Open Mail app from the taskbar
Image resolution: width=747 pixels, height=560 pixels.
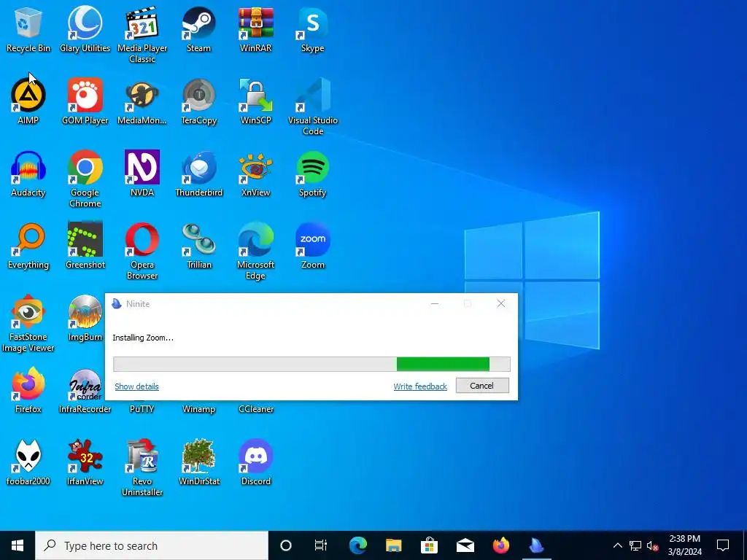[x=465, y=545]
